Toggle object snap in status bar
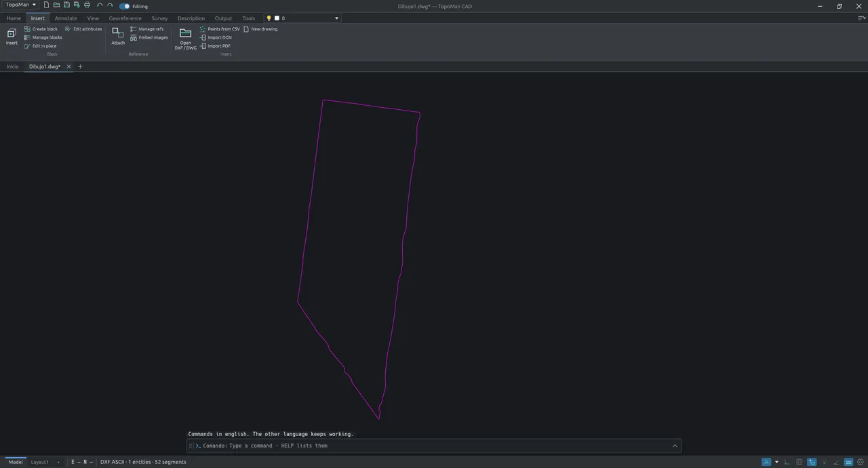The width and height of the screenshot is (868, 468). point(766,462)
